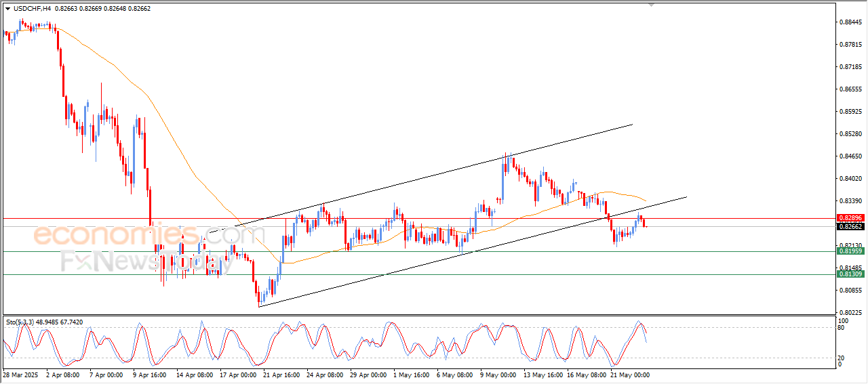Click the black 0.82662 current price tag
The height and width of the screenshot is (384, 868).
pos(850,228)
